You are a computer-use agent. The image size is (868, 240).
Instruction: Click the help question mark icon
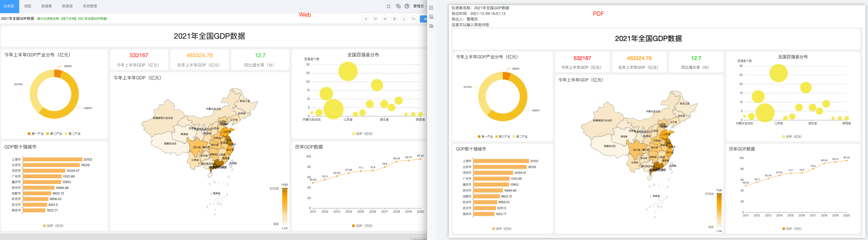point(407,6)
